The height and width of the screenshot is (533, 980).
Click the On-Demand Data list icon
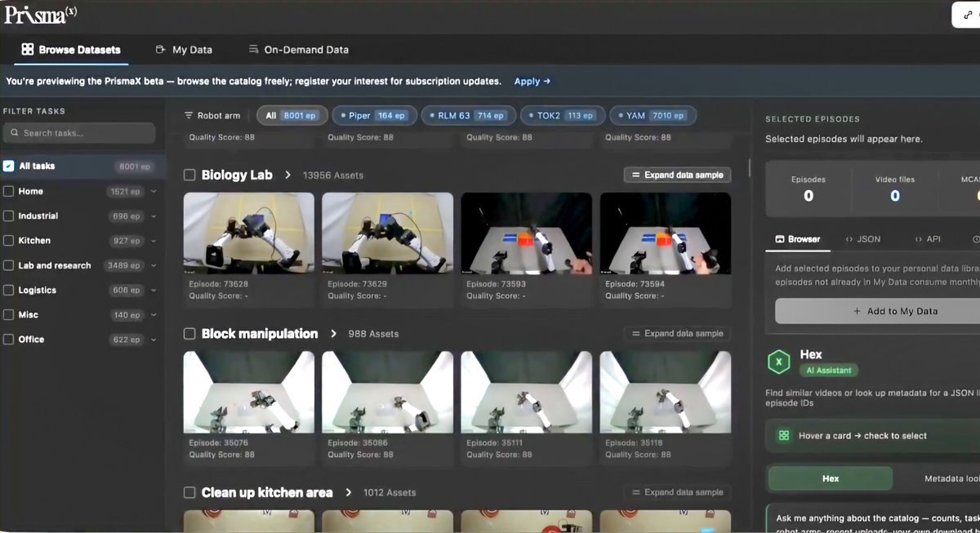pos(253,50)
